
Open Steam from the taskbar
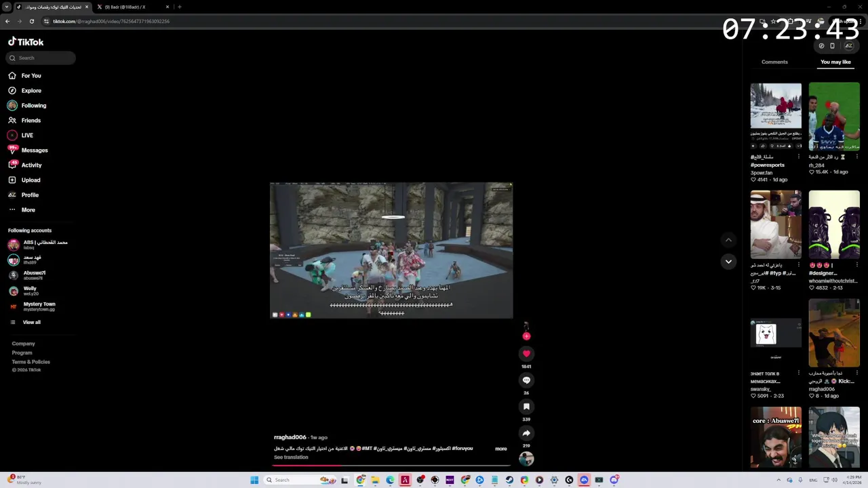pos(509,480)
